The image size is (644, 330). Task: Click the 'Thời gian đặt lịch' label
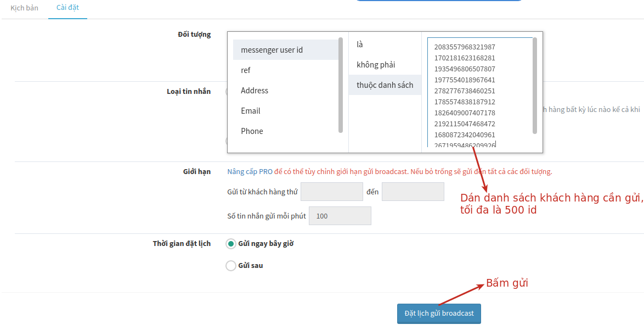pos(182,244)
